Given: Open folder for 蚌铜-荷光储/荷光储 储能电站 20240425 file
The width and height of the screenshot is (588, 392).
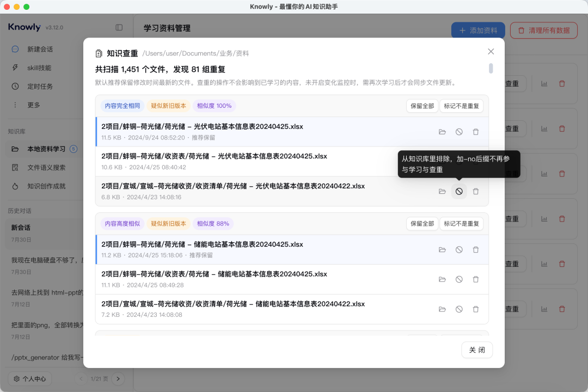Looking at the screenshot, I should pos(442,250).
